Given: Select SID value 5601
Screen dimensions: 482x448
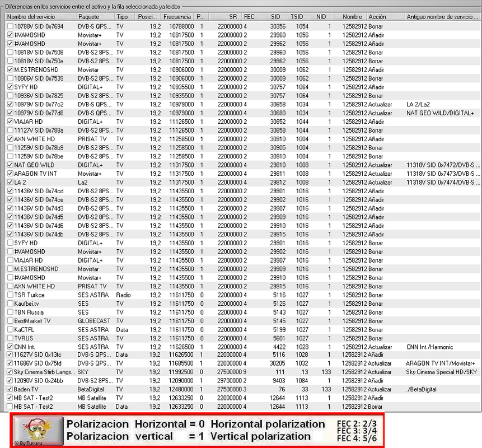Looking at the screenshot, I should [x=279, y=338].
